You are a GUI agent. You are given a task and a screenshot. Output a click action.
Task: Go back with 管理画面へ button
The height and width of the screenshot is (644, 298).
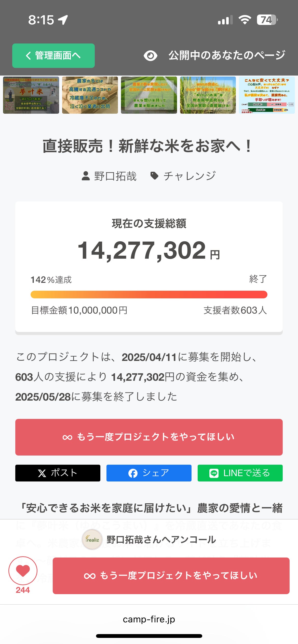(x=53, y=56)
